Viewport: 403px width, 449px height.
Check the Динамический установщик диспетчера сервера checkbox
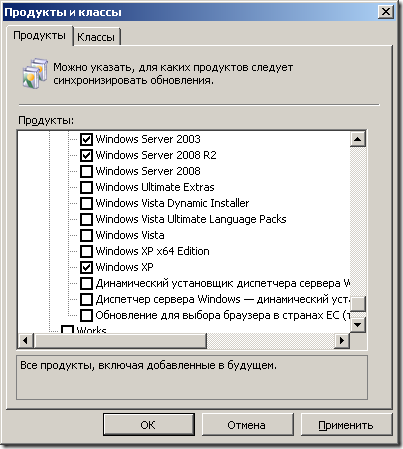coord(86,283)
